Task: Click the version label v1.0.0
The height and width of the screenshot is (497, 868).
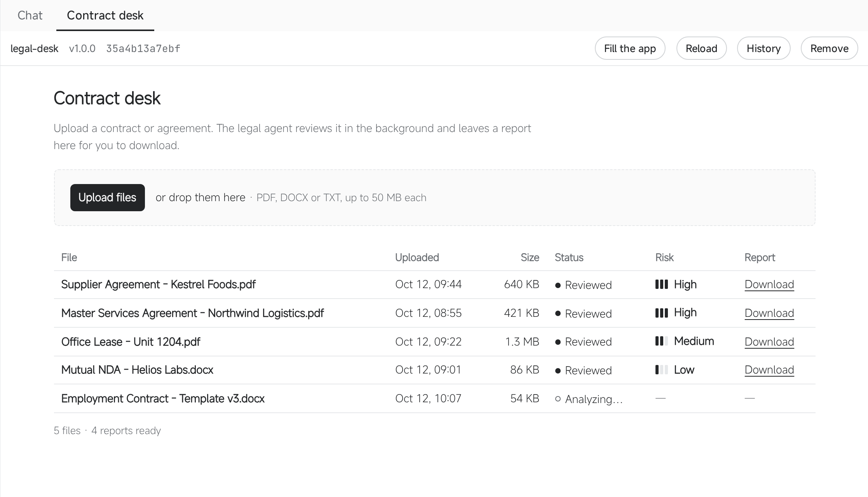Action: pyautogui.click(x=82, y=49)
